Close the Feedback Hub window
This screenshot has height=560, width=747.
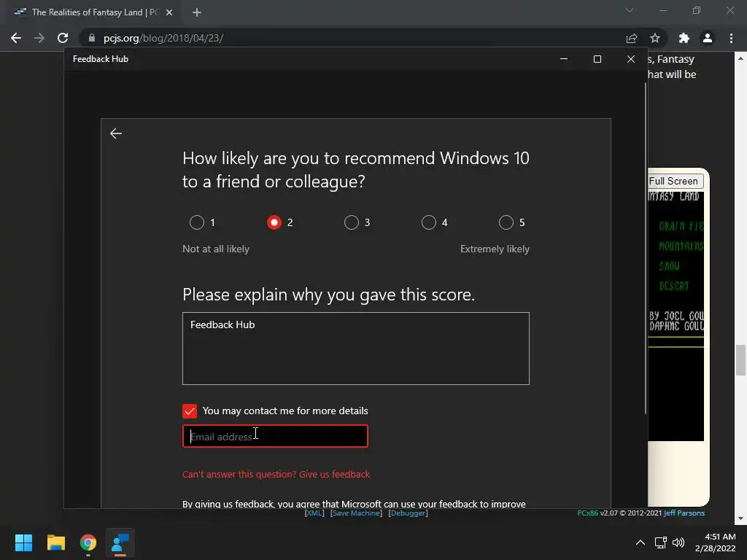click(631, 59)
